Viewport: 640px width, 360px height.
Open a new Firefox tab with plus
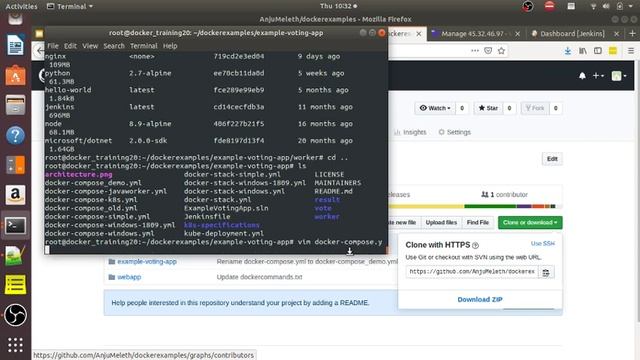(x=632, y=34)
